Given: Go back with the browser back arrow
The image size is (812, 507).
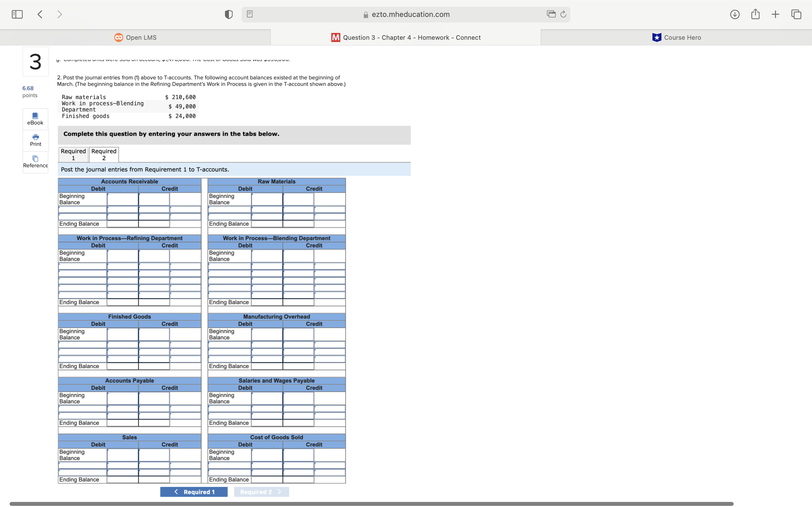Looking at the screenshot, I should 40,14.
